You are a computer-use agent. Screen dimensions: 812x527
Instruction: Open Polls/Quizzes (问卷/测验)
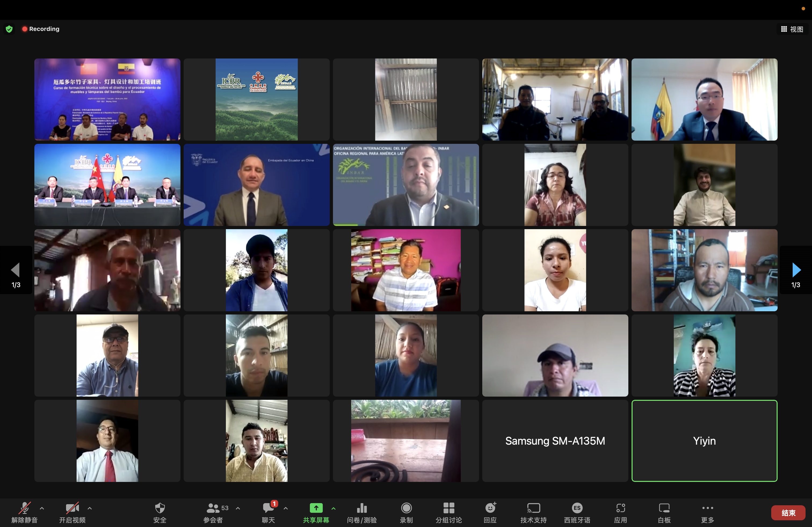(x=362, y=508)
